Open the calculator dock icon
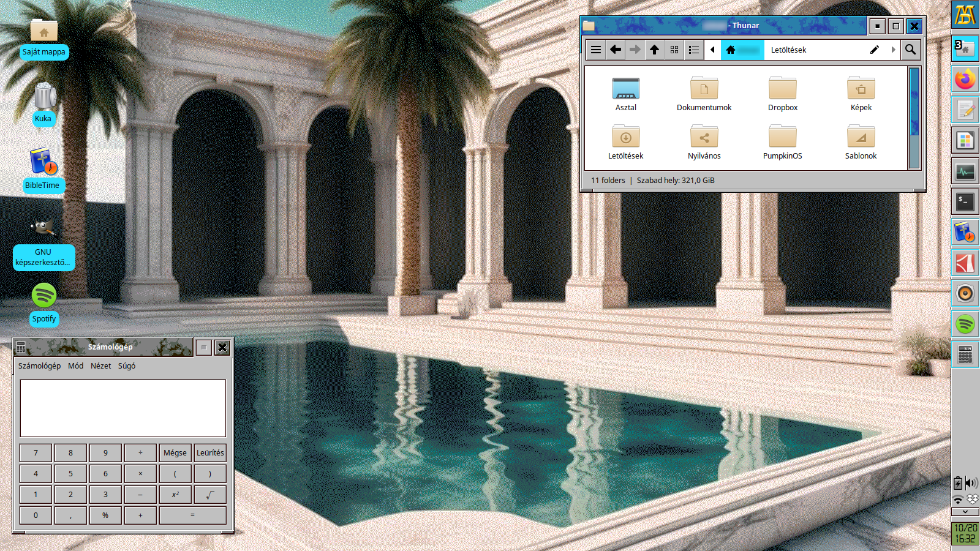Screen dimensions: 980x551 965,354
